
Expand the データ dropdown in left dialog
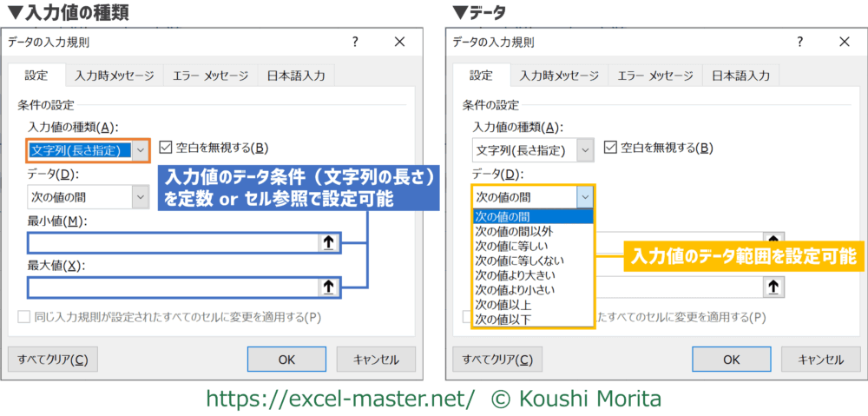[x=140, y=197]
